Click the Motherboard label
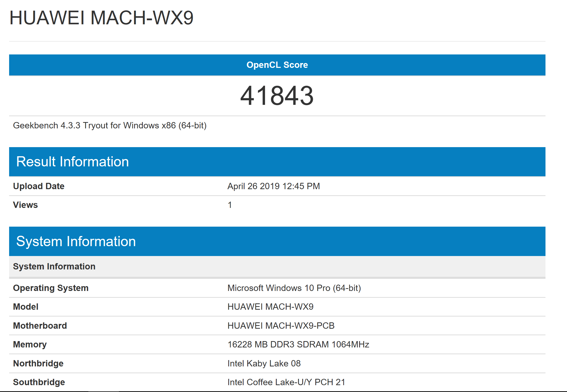Viewport: 567px width, 392px height. [x=40, y=326]
